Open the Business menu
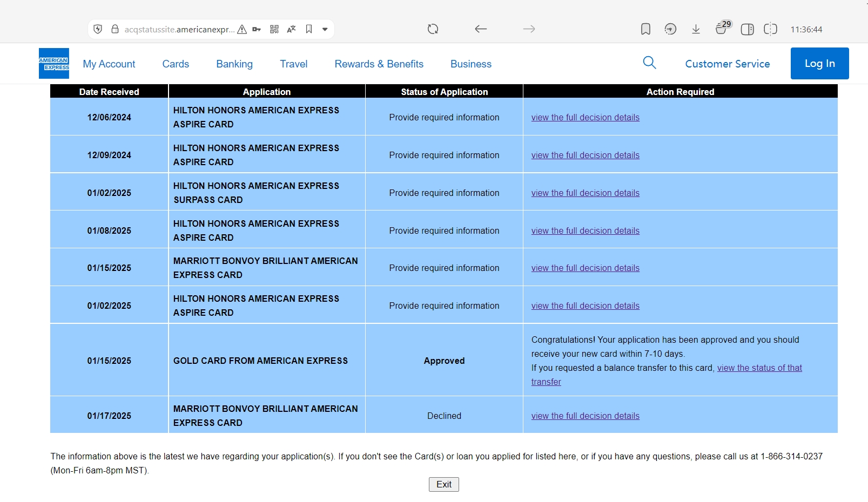The height and width of the screenshot is (502, 868). pyautogui.click(x=471, y=64)
